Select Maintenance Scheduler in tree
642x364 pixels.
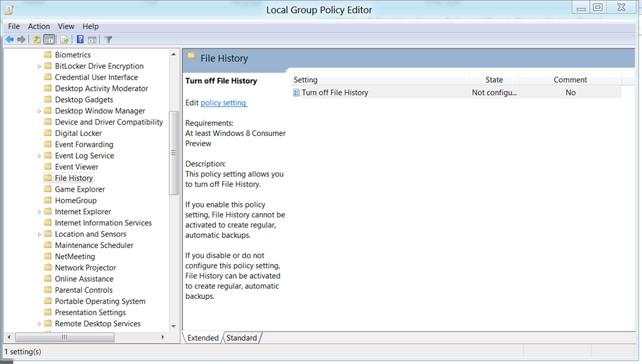(x=94, y=246)
